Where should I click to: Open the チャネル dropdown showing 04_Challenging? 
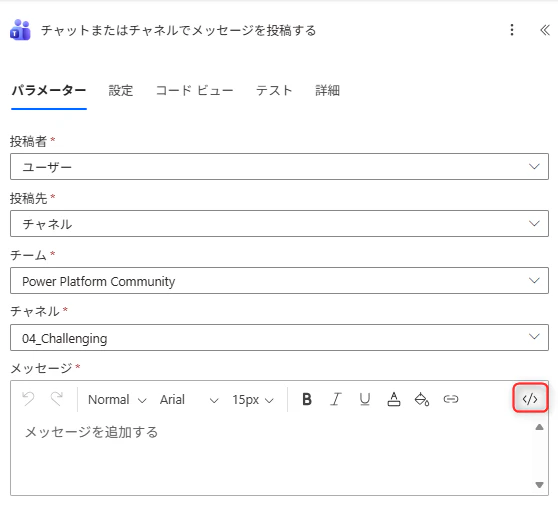pyautogui.click(x=279, y=337)
